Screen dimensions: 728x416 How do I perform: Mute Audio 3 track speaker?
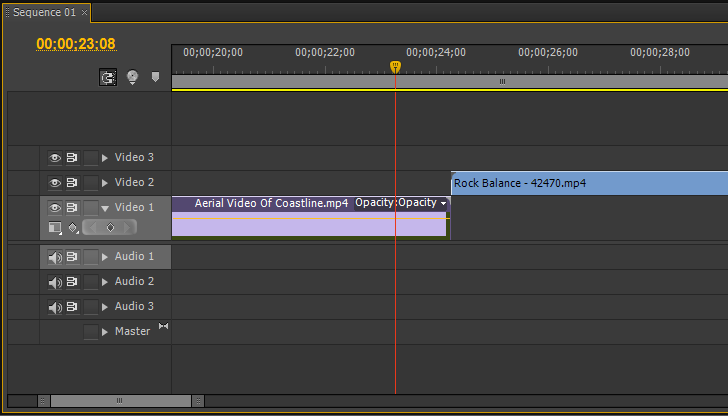[55, 307]
